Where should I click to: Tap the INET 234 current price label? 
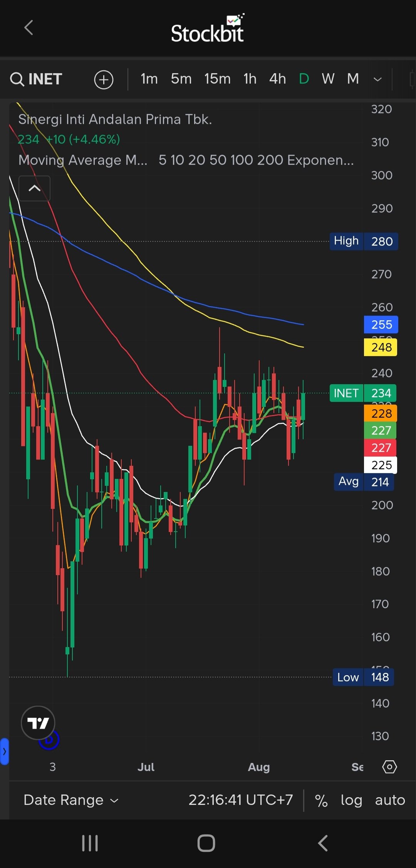tap(363, 393)
